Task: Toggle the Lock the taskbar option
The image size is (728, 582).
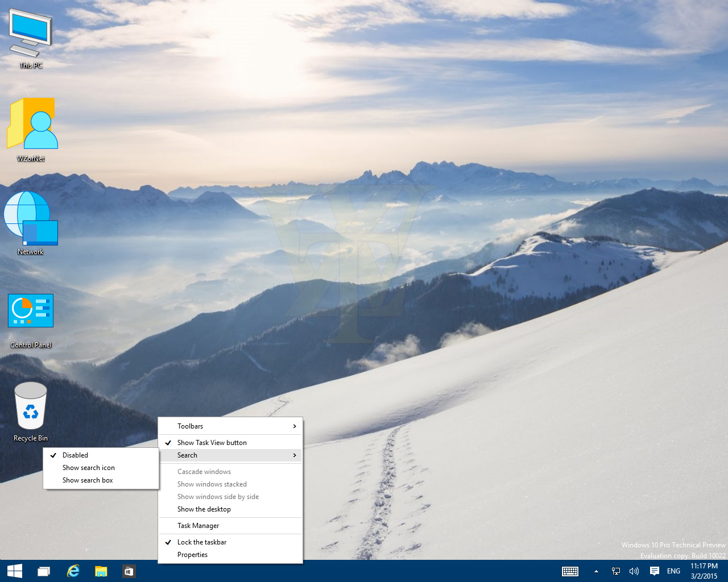Action: click(x=201, y=542)
